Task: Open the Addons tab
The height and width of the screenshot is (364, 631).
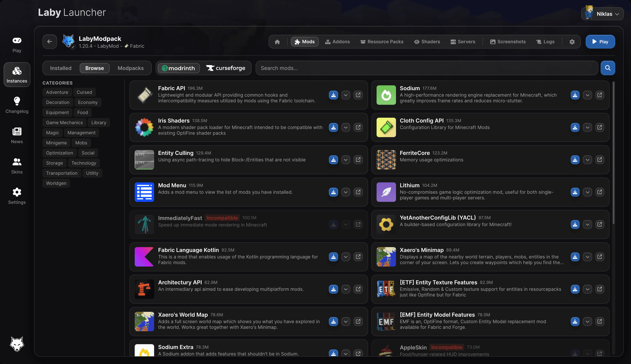Action: [337, 42]
